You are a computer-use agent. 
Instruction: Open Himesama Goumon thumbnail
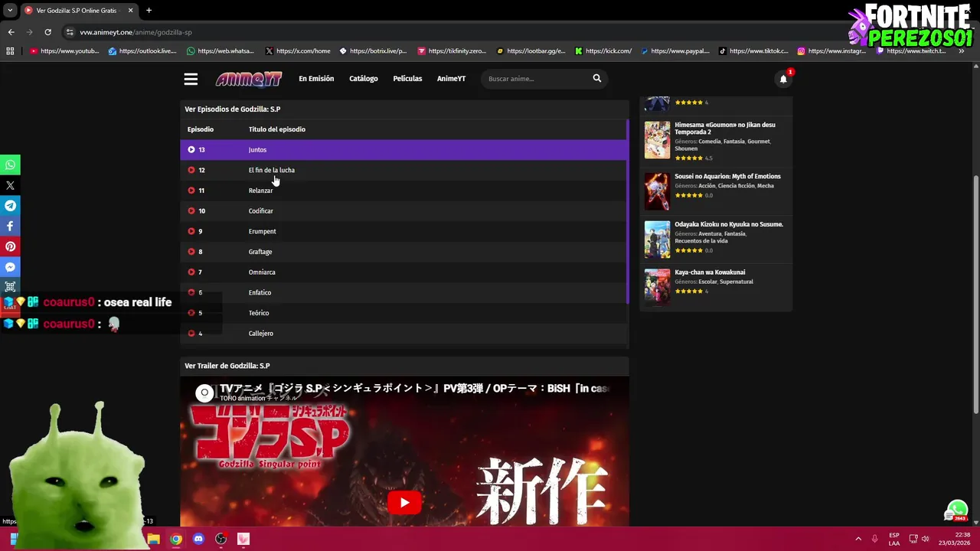[x=657, y=140]
